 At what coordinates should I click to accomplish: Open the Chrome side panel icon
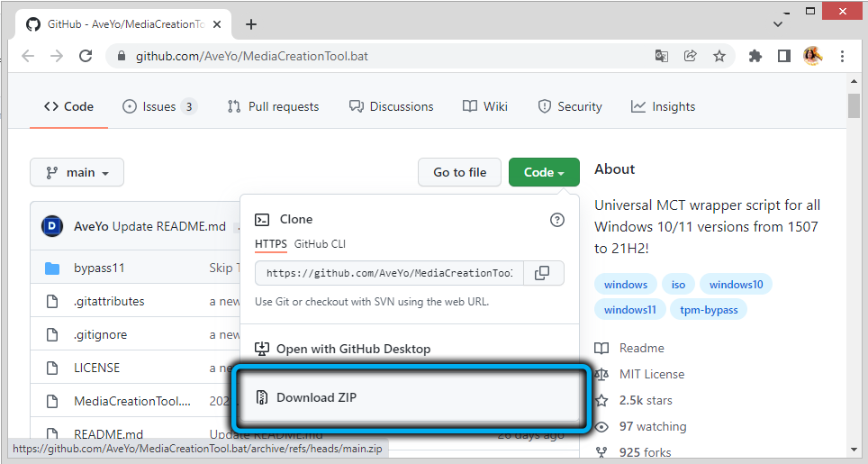pyautogui.click(x=783, y=56)
